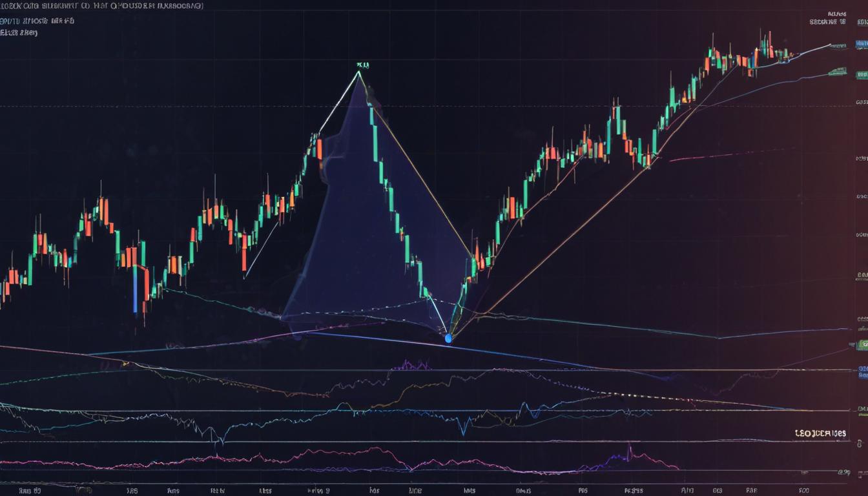Click the green price tag on the right axis
This screenshot has width=868, height=496.
pos(863,344)
